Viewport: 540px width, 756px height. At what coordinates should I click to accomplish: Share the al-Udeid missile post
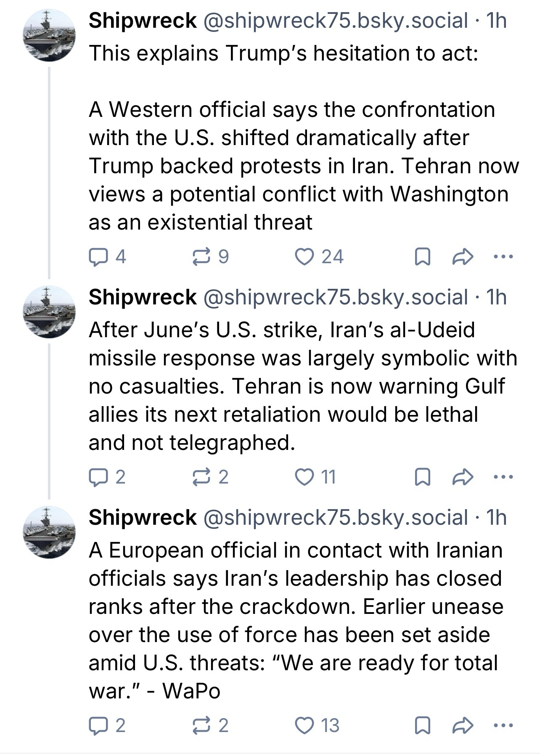pos(463,477)
